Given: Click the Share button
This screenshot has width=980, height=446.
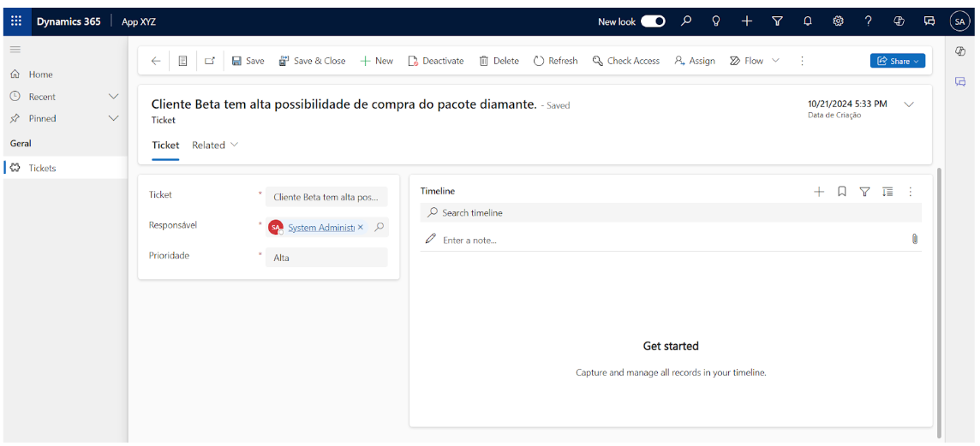Looking at the screenshot, I should [x=898, y=61].
